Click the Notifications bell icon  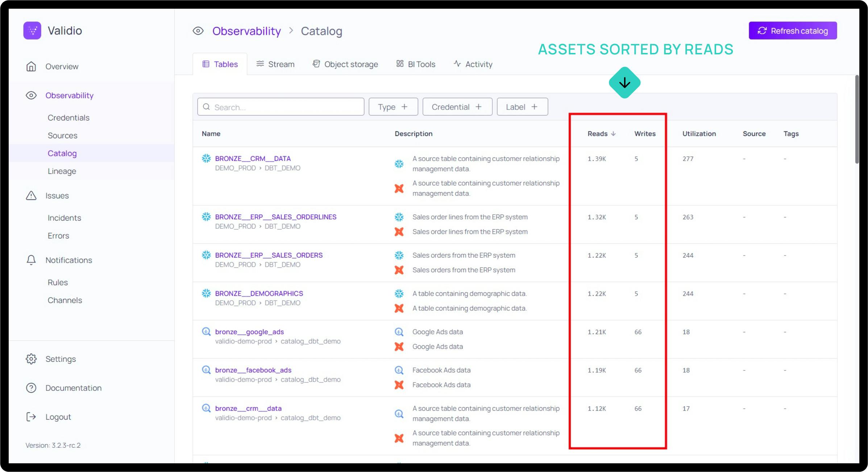coord(31,260)
